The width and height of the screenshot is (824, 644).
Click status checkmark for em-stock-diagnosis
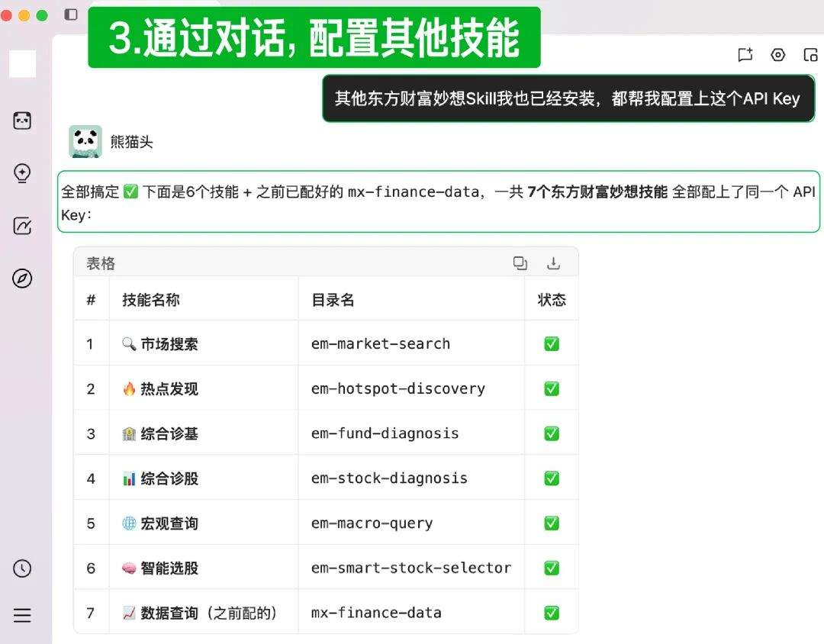tap(552, 478)
